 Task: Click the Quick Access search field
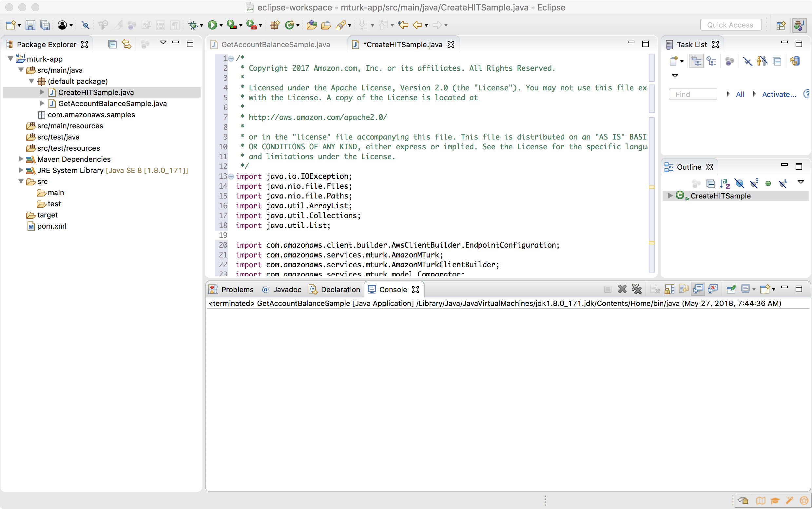point(730,25)
